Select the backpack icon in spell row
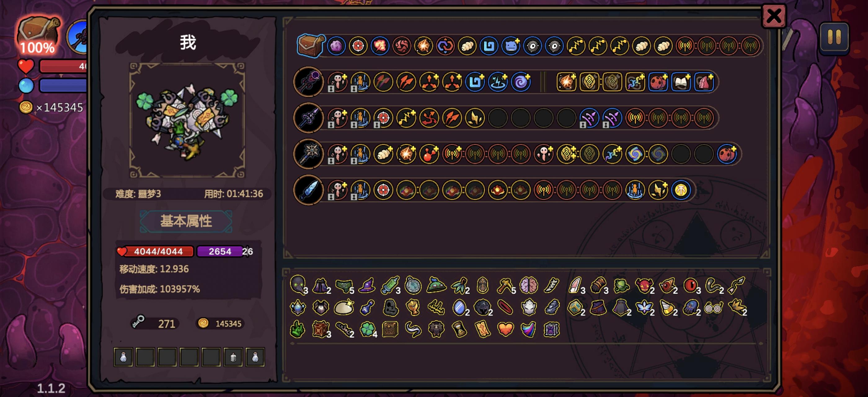 311,46
